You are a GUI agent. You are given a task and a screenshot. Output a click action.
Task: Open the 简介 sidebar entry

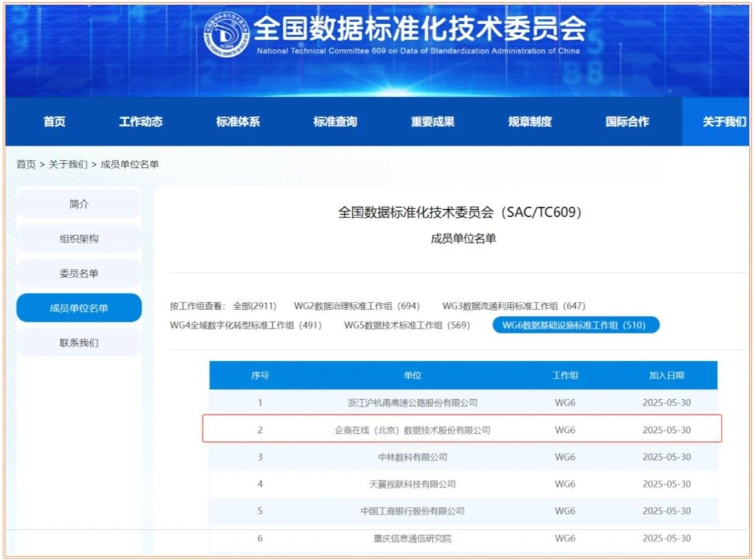78,204
